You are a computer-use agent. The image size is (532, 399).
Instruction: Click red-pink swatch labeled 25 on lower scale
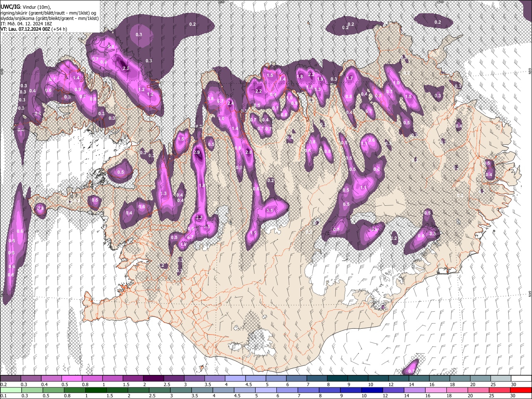click(500, 390)
